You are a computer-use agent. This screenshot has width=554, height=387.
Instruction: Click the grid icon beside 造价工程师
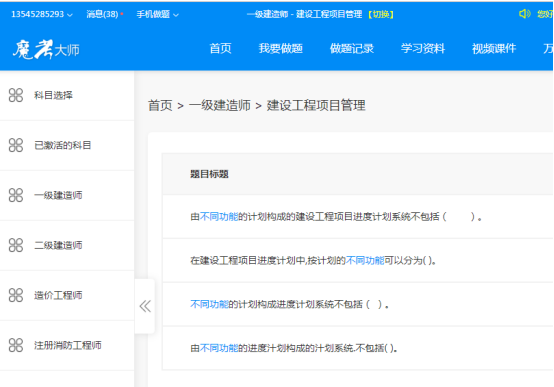point(16,295)
